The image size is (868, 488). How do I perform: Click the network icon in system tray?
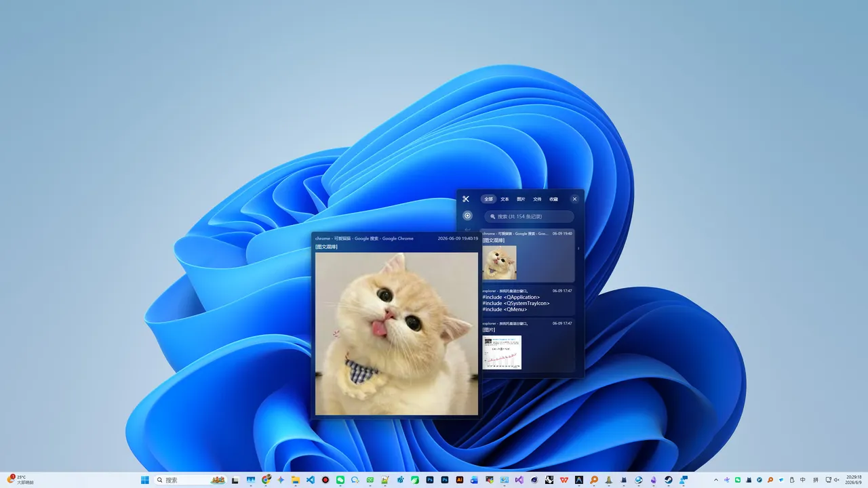828,480
